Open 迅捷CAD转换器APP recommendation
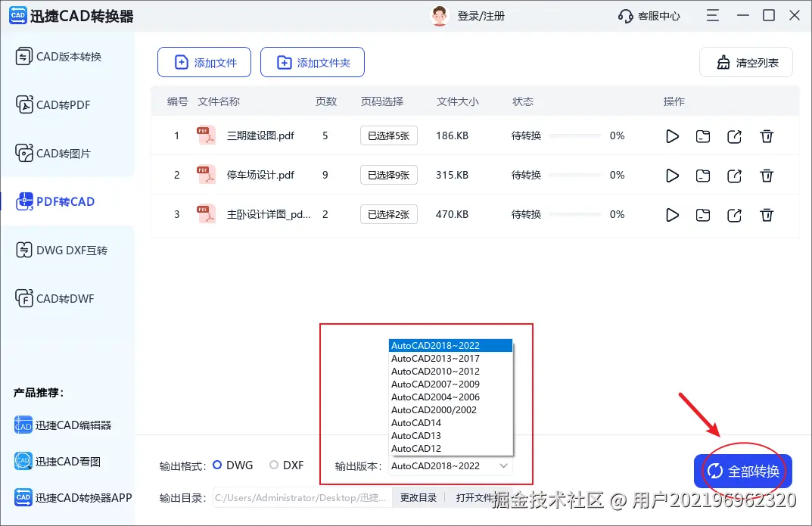The height and width of the screenshot is (526, 812). pyautogui.click(x=73, y=497)
